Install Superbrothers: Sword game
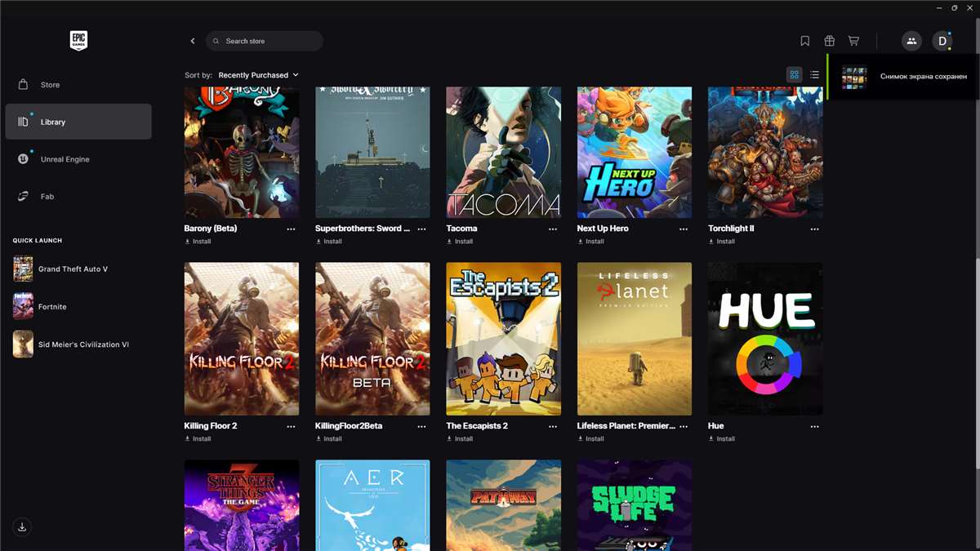Screen dimensions: 980x551 point(329,242)
